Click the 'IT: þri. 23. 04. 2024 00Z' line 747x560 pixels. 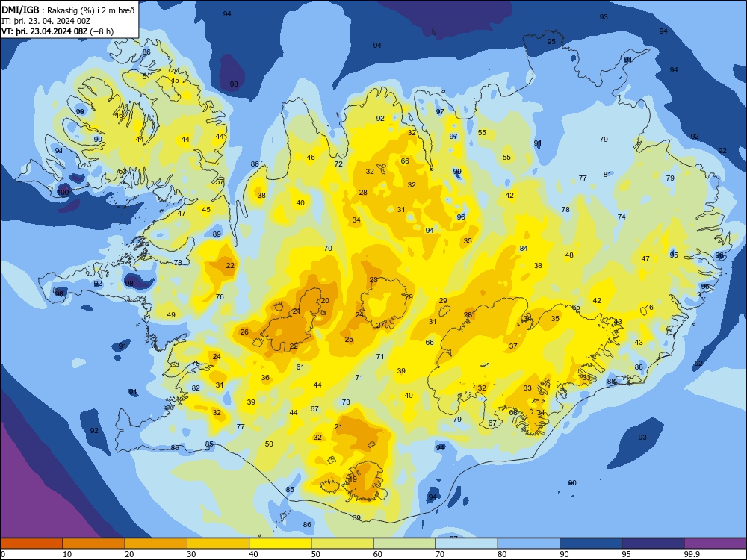click(x=46, y=21)
